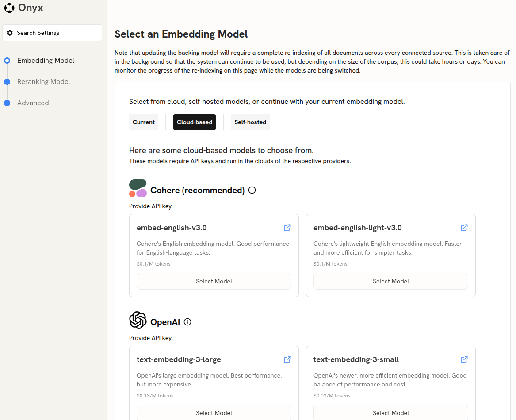This screenshot has width=516, height=420.
Task: Click the re-indexing note paragraph
Action: pyautogui.click(x=312, y=61)
